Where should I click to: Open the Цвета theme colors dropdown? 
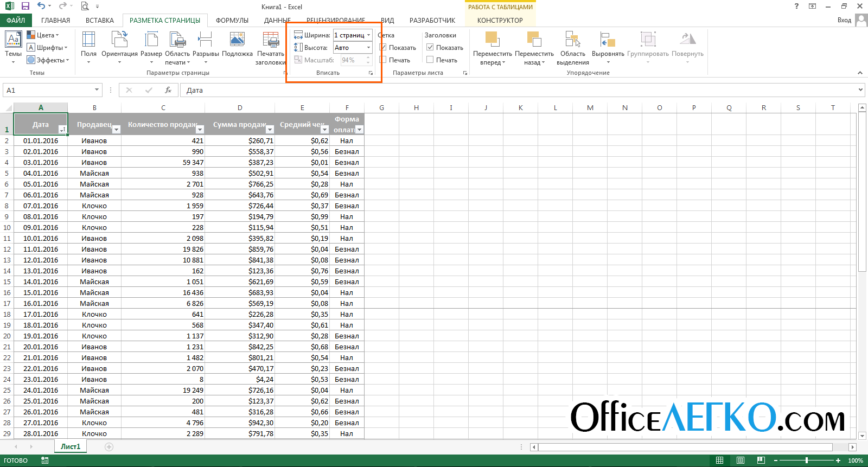click(x=43, y=35)
